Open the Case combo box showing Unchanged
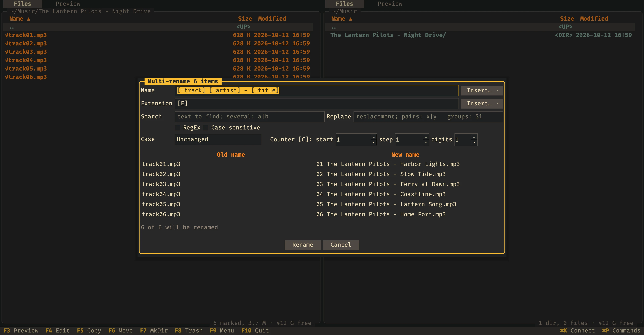 click(218, 139)
